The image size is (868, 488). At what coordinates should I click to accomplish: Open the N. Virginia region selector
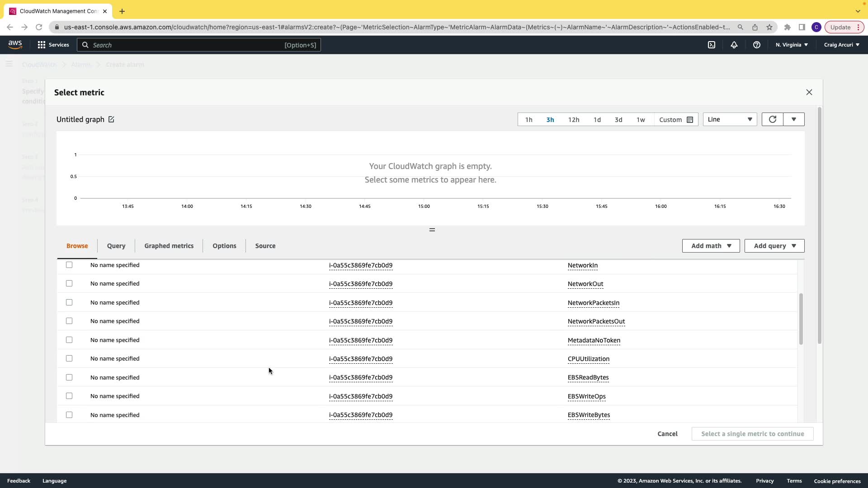point(792,45)
